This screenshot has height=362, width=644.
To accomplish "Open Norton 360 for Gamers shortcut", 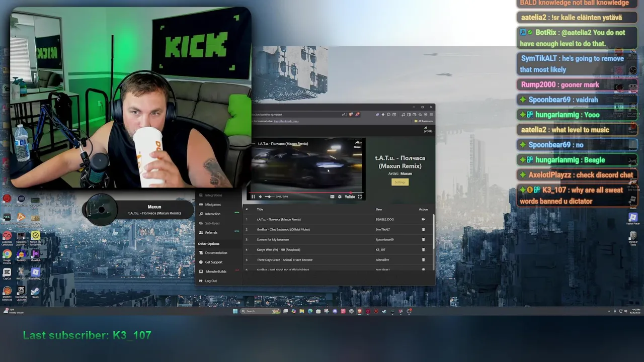I will pos(35,237).
